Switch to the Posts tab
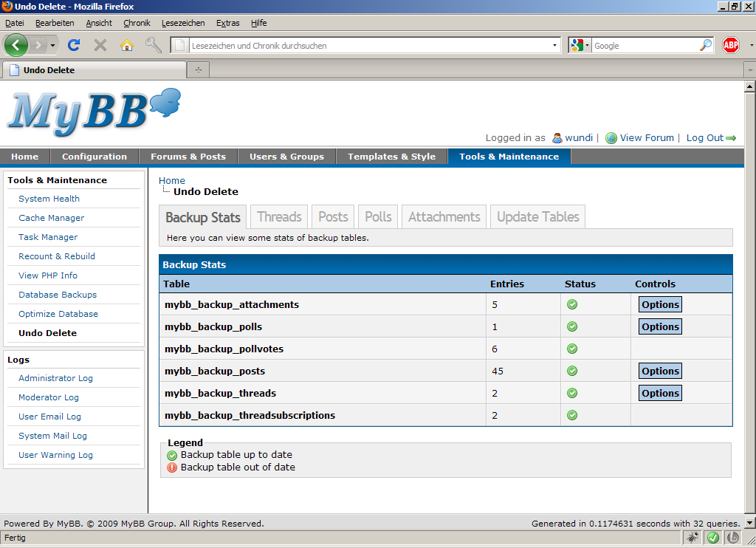The image size is (756, 548). point(333,216)
